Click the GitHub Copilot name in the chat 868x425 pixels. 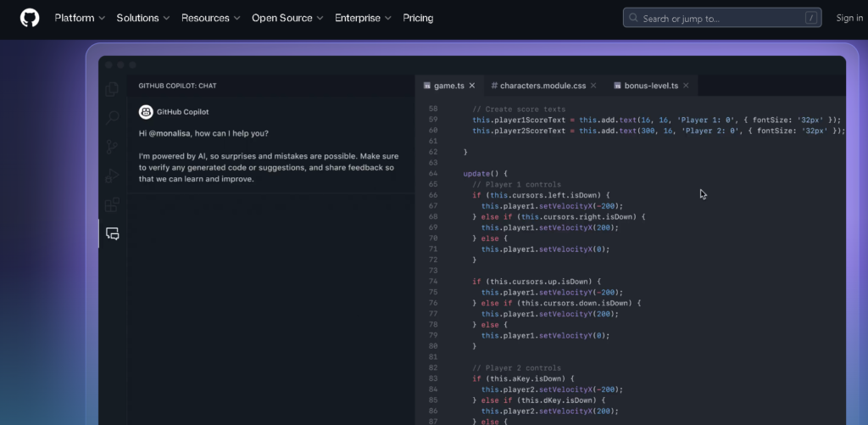pos(183,112)
